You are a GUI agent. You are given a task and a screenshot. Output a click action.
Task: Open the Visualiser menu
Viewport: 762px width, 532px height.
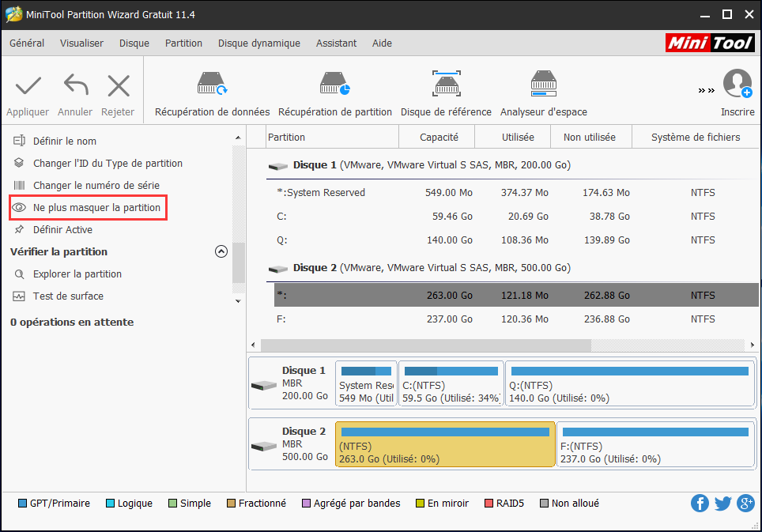[81, 43]
